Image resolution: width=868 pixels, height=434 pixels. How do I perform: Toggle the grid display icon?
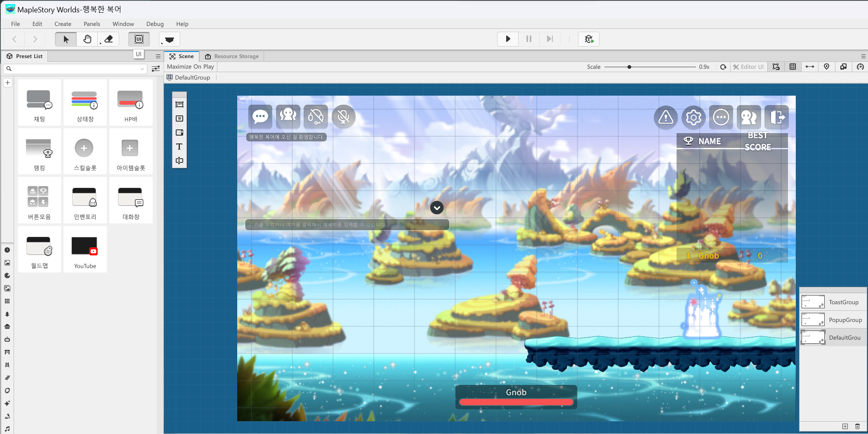(x=793, y=67)
